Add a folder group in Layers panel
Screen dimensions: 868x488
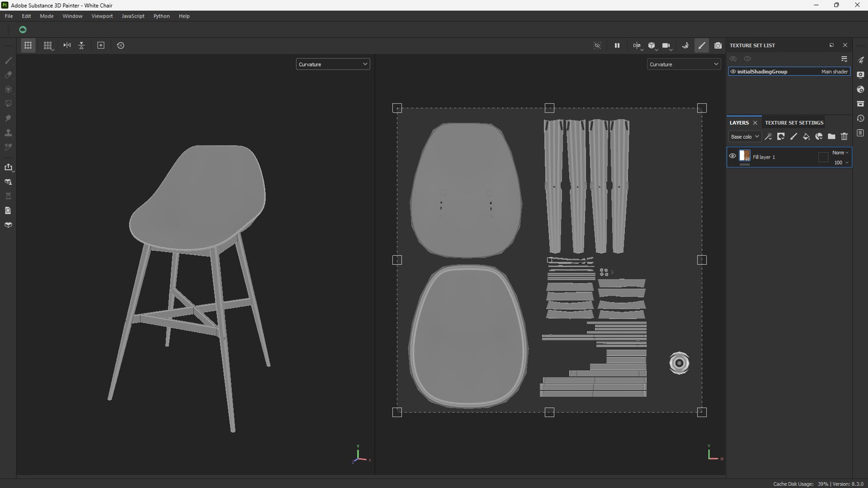pyautogui.click(x=831, y=136)
